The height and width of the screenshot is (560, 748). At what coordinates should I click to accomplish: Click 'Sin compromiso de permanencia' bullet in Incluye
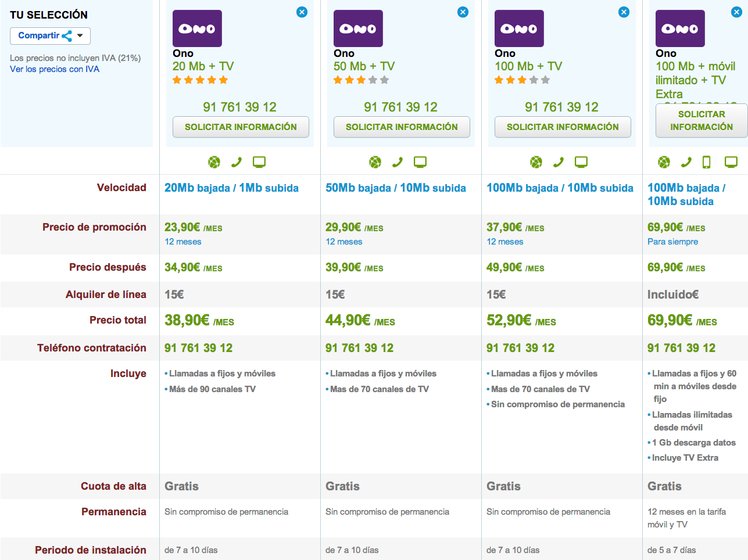tap(558, 404)
